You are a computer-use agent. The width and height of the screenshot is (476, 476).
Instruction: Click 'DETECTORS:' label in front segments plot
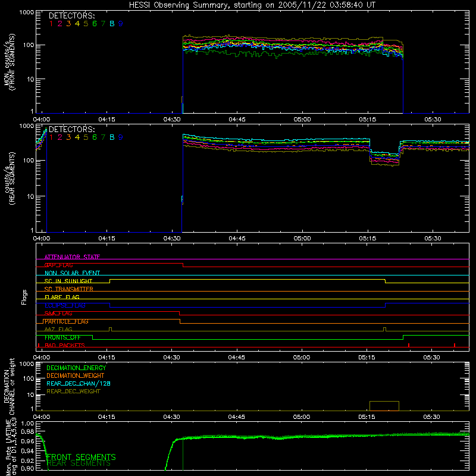(71, 16)
